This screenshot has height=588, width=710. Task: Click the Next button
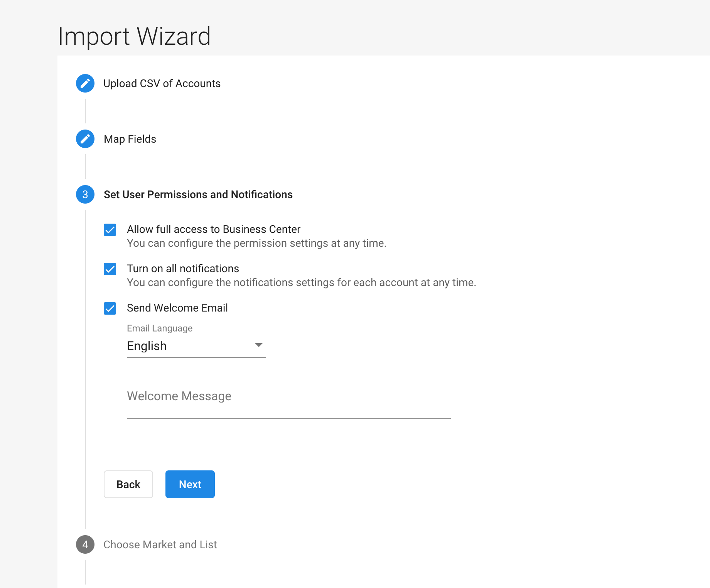tap(190, 484)
